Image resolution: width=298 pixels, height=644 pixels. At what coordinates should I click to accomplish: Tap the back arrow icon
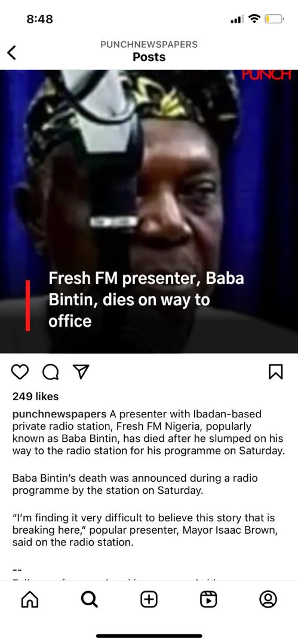pyautogui.click(x=12, y=52)
